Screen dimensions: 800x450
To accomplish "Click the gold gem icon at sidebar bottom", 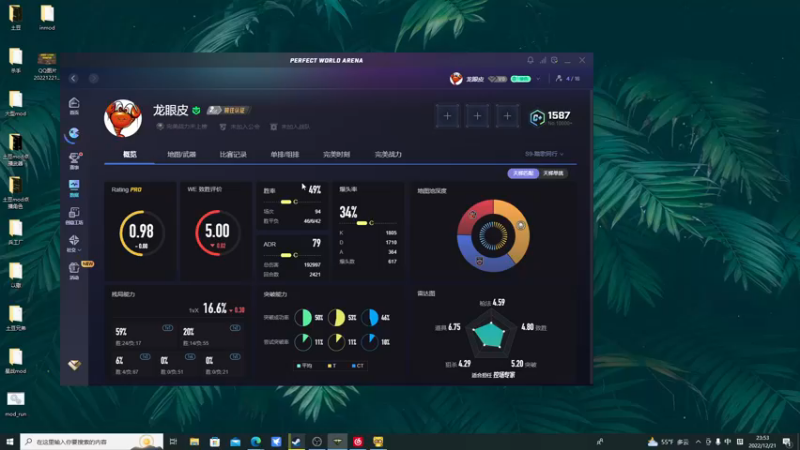I will [x=74, y=365].
